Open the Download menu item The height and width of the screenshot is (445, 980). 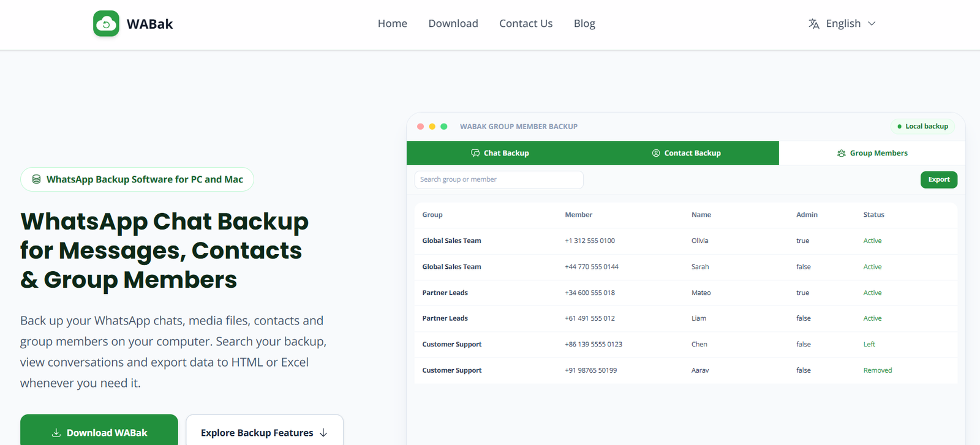tap(453, 24)
